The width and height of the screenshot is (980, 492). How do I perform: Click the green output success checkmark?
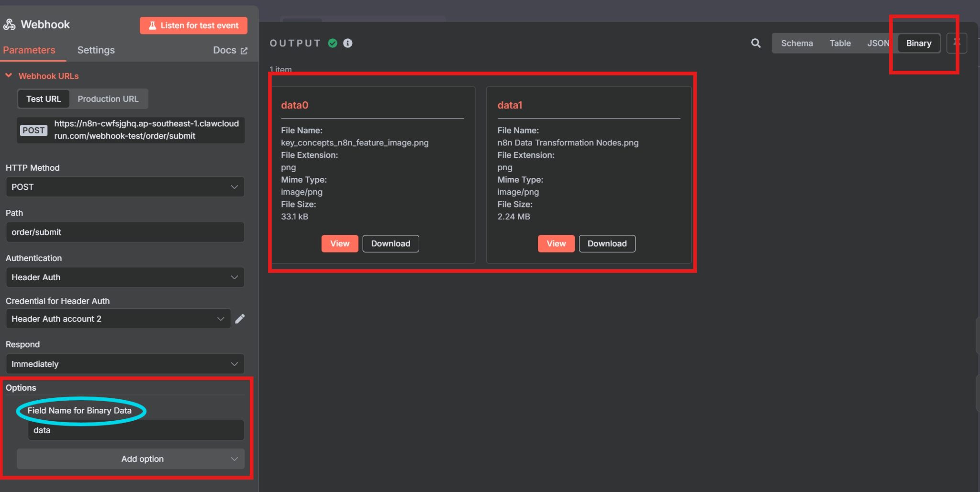click(333, 43)
